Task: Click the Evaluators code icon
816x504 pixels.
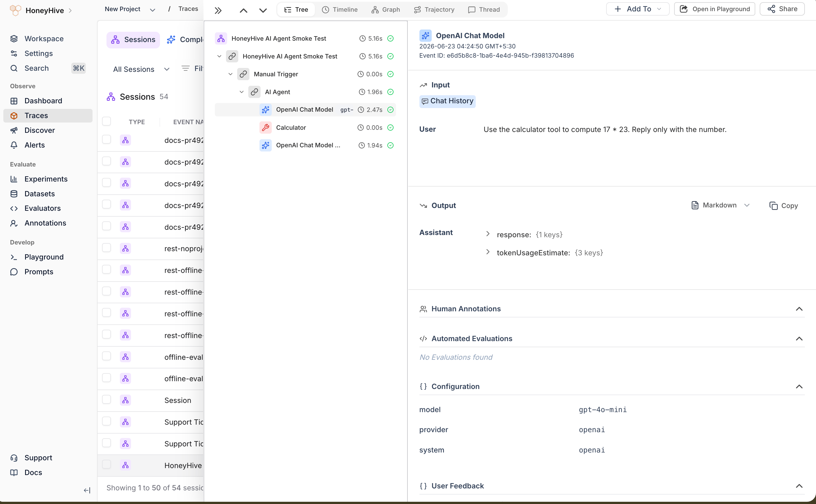Action: [x=14, y=208]
